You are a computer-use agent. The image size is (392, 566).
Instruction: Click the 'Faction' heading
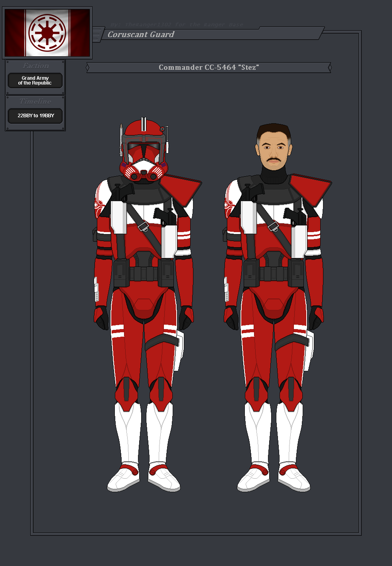pos(35,66)
